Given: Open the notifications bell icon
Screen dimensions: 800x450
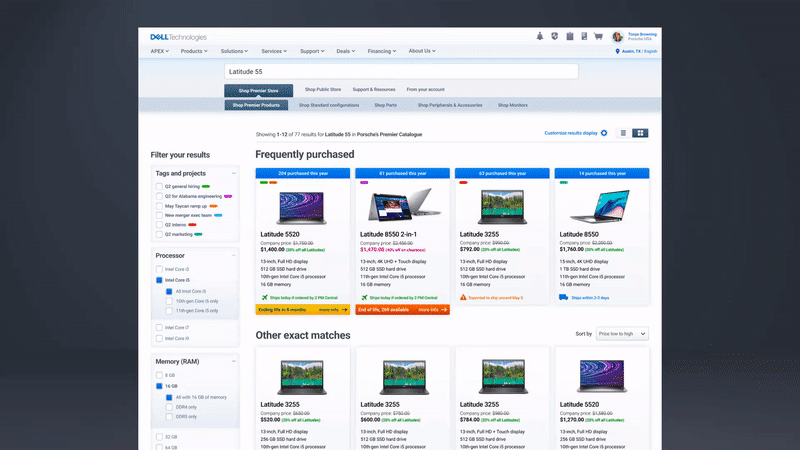Looking at the screenshot, I should [x=540, y=36].
